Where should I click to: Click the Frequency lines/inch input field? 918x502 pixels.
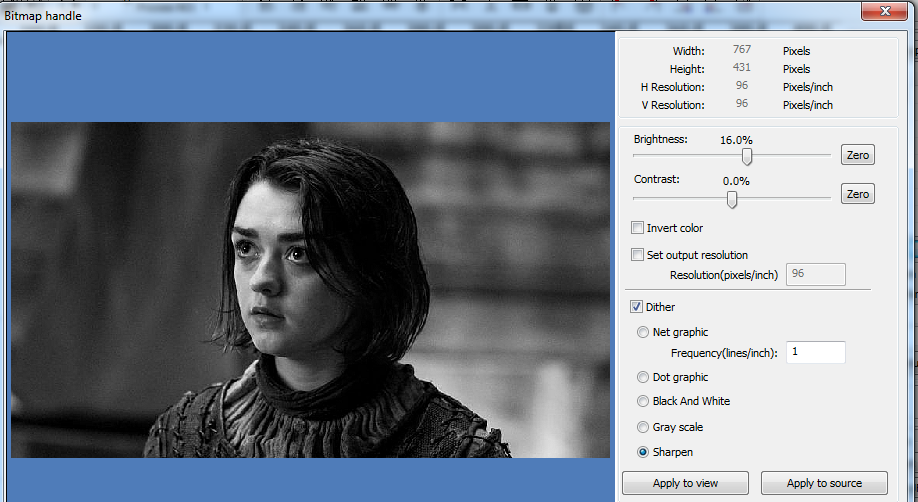pyautogui.click(x=816, y=352)
